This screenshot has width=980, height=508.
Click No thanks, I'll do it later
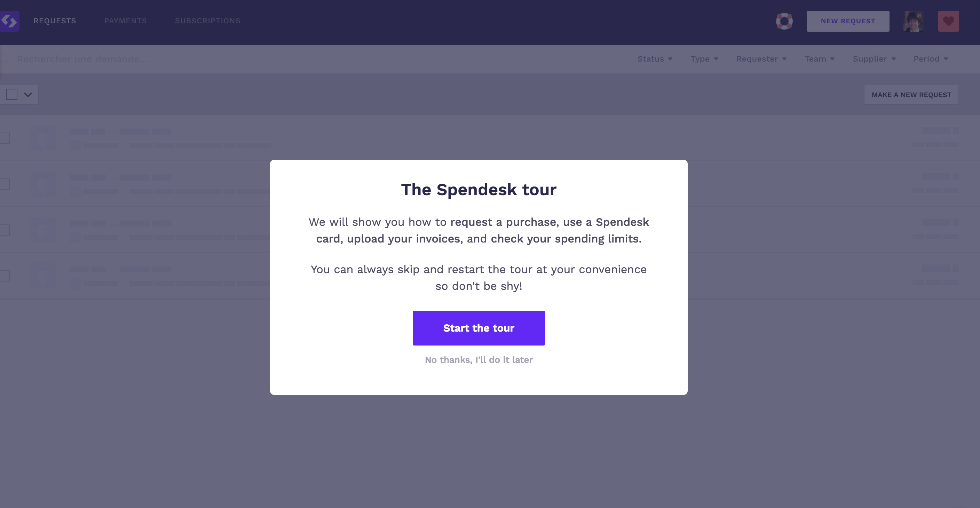[479, 360]
